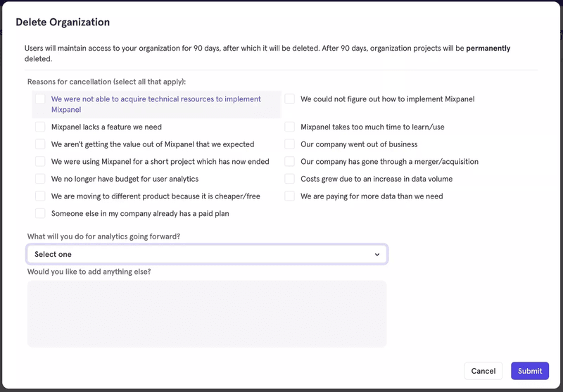Check 'Mixpanel lacks a feature we need'

(40, 127)
